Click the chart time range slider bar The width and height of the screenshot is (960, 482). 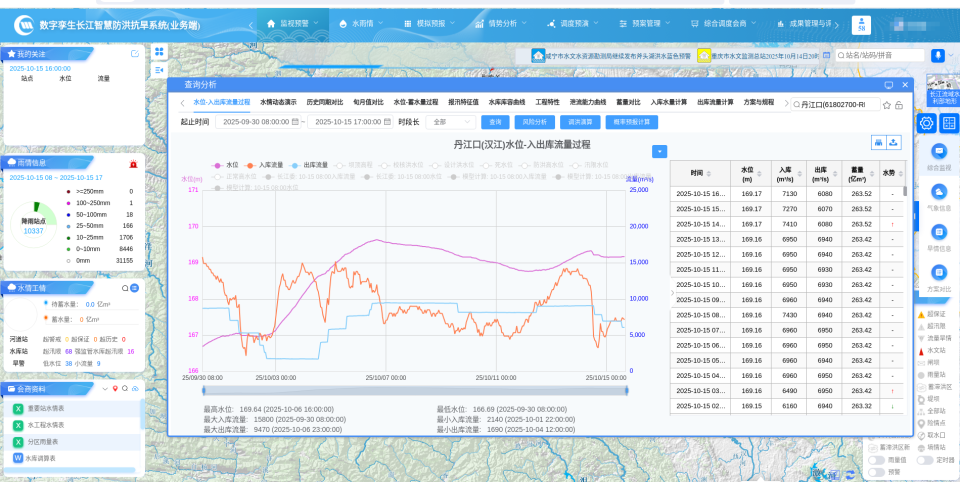coord(415,391)
